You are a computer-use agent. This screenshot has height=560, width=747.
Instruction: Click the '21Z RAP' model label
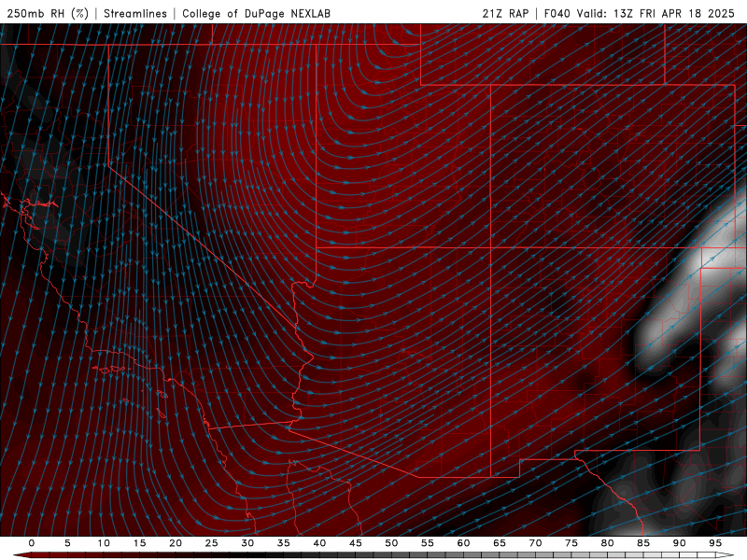coord(505,13)
